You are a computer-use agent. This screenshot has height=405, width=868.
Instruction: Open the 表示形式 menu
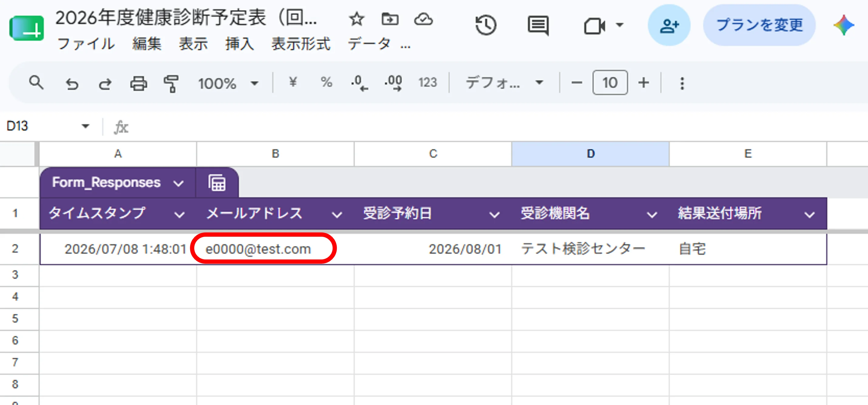click(301, 44)
